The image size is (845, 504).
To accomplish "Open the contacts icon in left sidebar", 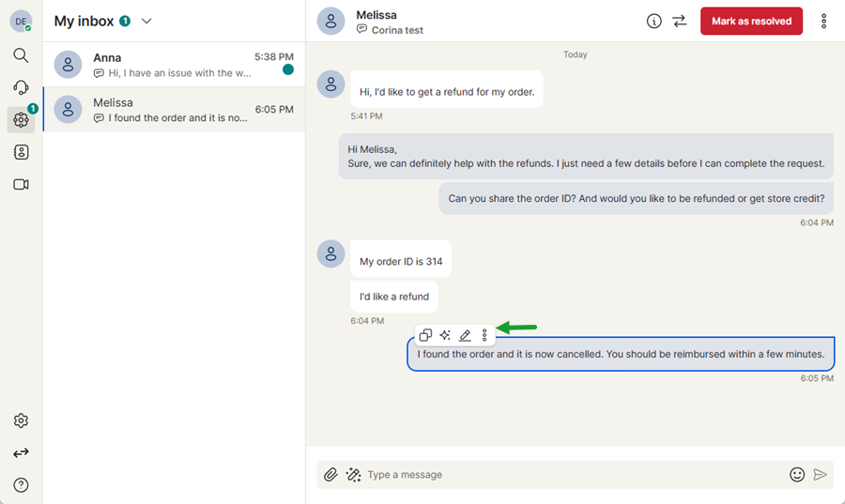I will (x=21, y=152).
